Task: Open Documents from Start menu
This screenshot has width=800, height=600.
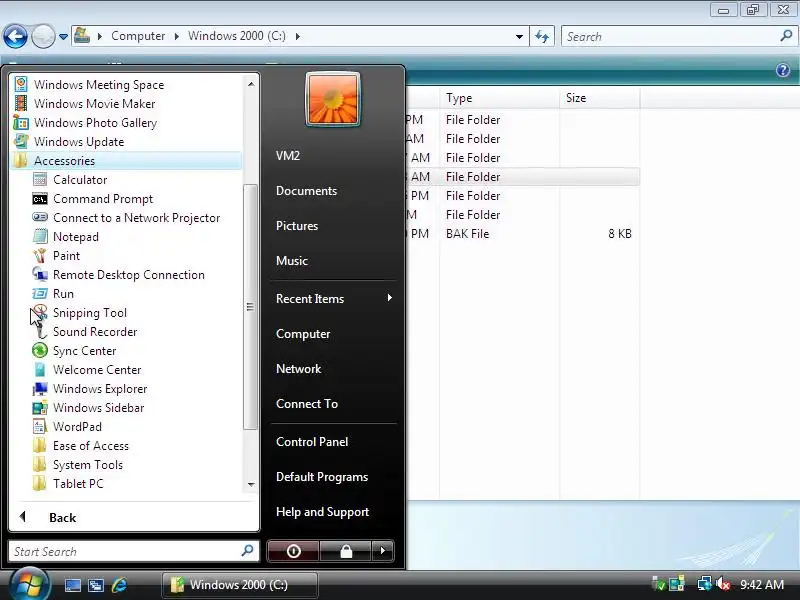Action: (306, 191)
